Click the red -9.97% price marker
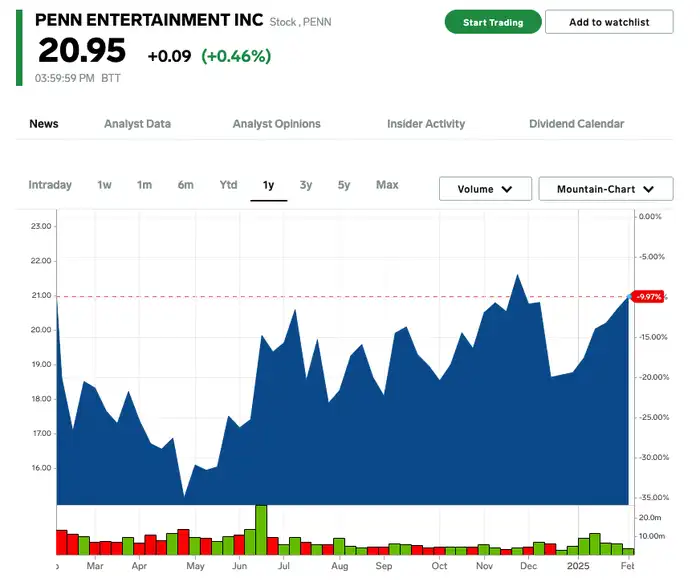The width and height of the screenshot is (700, 582). 649,297
